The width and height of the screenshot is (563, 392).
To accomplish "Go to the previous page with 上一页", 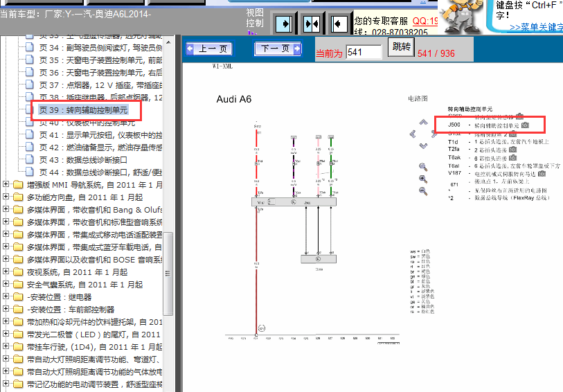I will click(x=210, y=48).
